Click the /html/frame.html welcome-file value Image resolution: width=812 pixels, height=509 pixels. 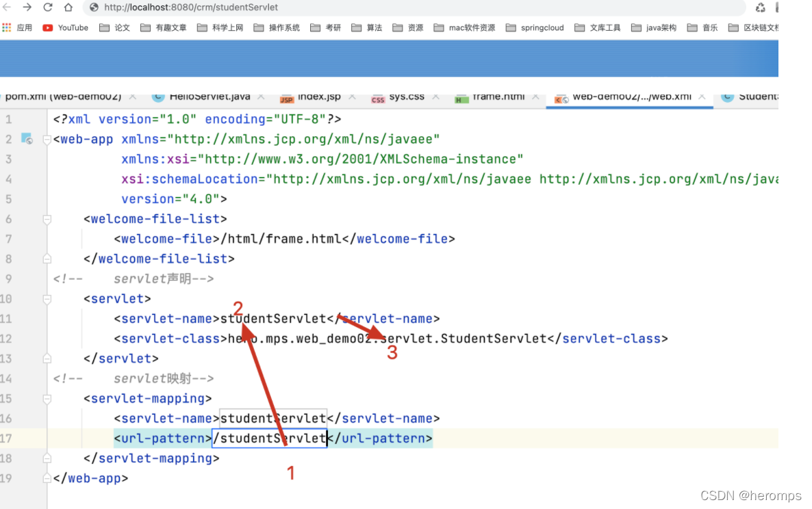point(281,239)
